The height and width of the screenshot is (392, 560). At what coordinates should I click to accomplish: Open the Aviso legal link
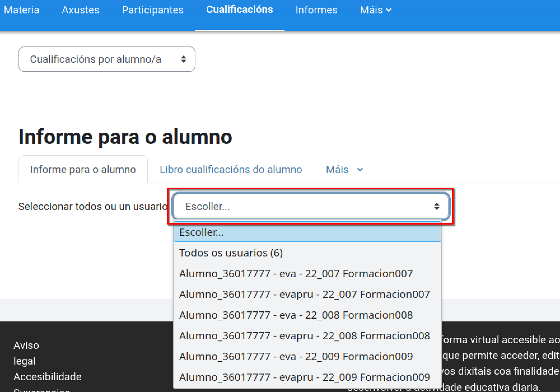point(26,352)
